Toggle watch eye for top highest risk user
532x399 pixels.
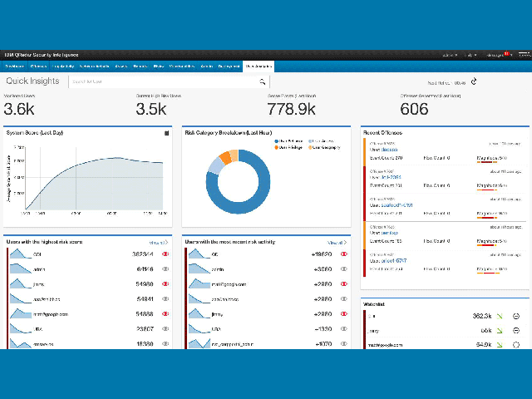(165, 254)
